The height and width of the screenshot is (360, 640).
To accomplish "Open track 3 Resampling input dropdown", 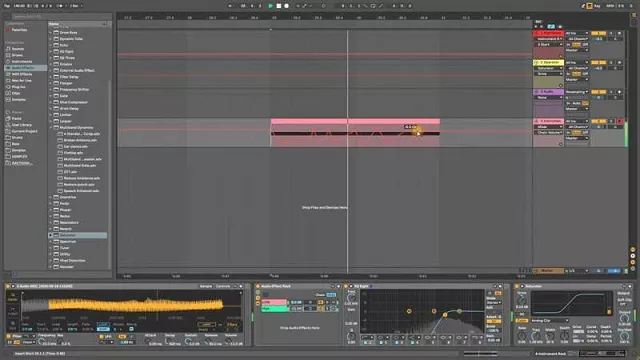I will tap(577, 92).
